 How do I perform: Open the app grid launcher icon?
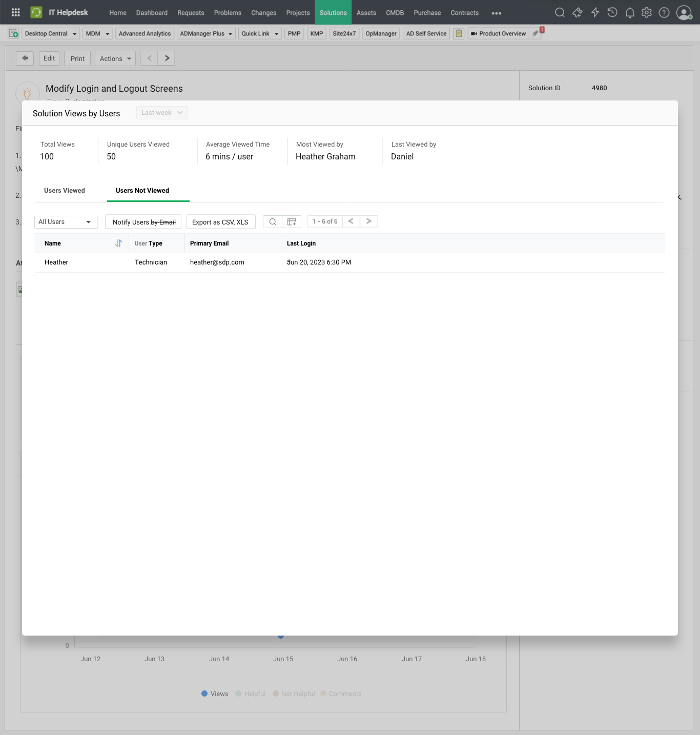click(16, 12)
